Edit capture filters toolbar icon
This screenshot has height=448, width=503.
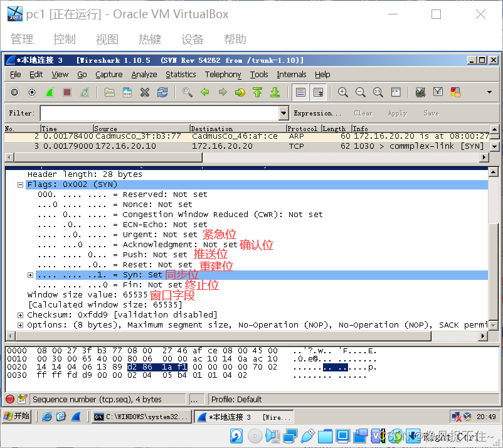pos(420,92)
